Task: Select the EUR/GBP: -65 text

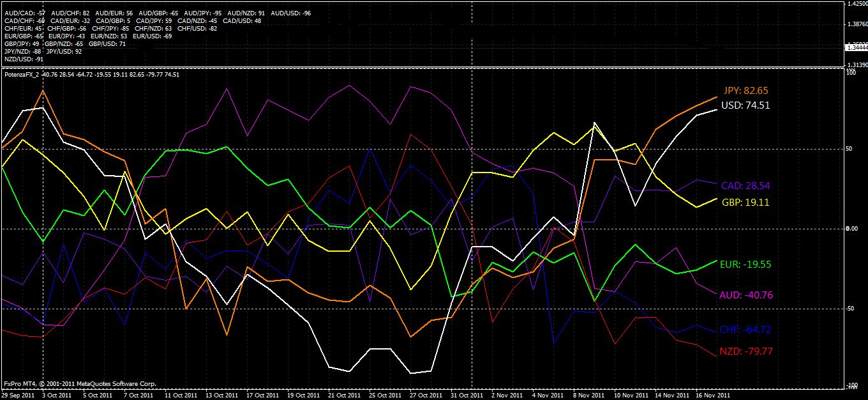Action: [24, 36]
